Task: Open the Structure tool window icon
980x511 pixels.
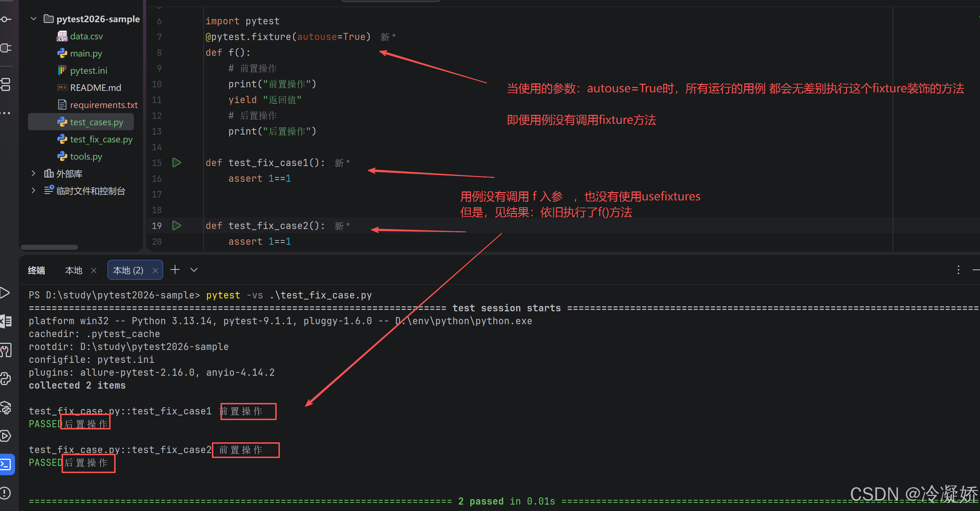Action: pyautogui.click(x=6, y=84)
